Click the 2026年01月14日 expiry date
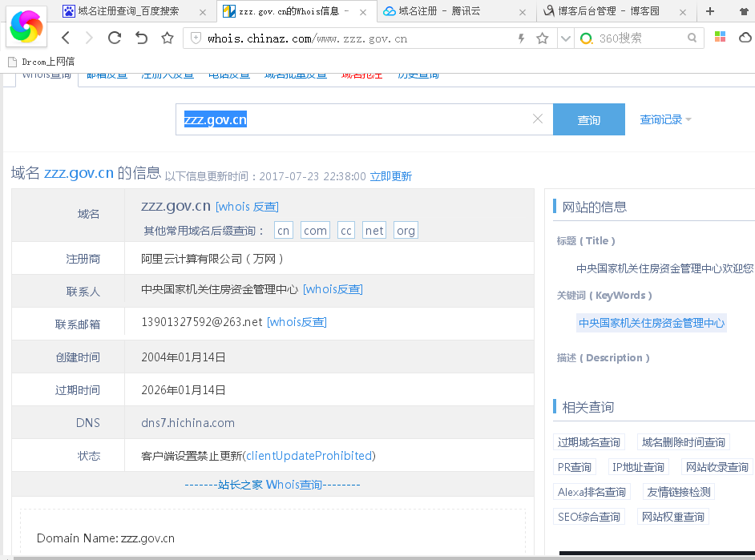Image resolution: width=755 pixels, height=560 pixels. click(x=184, y=390)
